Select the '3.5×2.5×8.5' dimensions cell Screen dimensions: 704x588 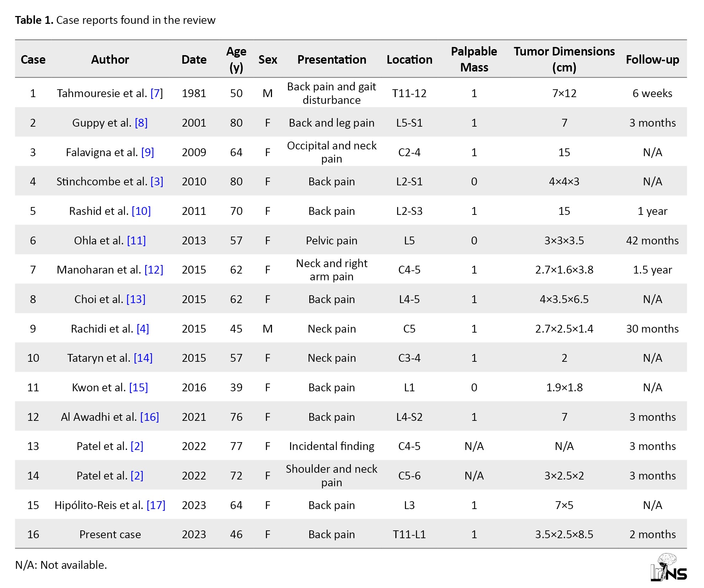point(564,534)
